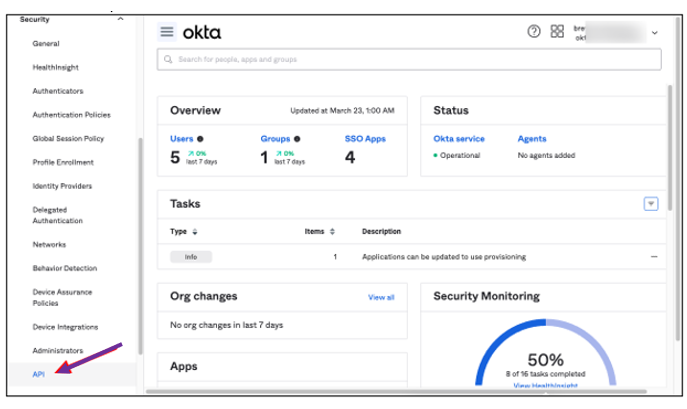Open Profile Enrollment

63,162
